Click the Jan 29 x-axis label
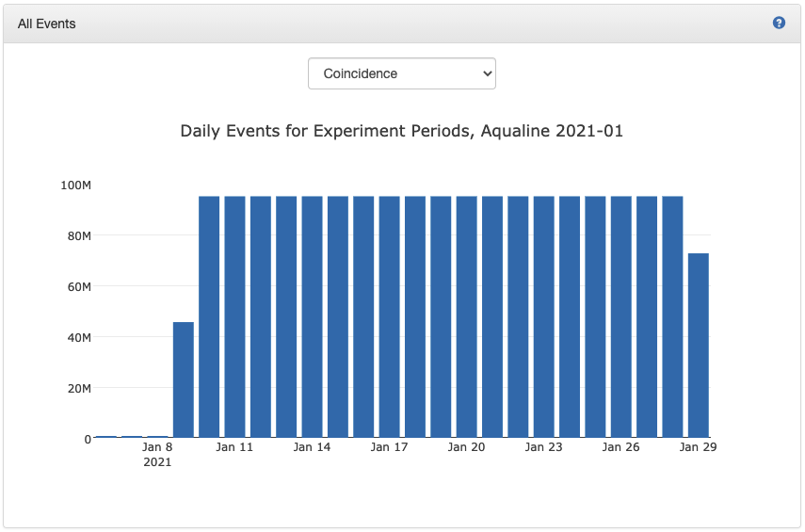The image size is (805, 532). point(698,447)
